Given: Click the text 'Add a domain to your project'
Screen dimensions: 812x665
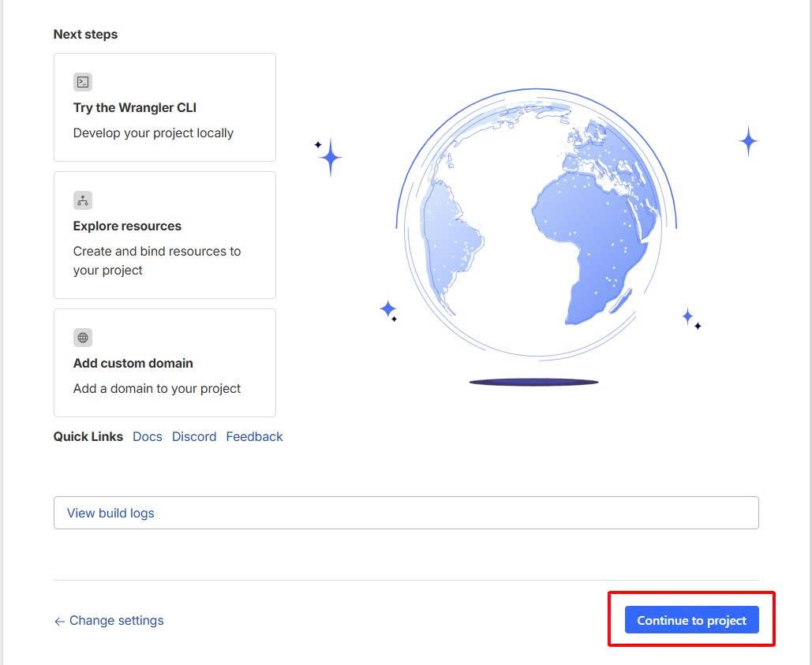Looking at the screenshot, I should coord(157,389).
